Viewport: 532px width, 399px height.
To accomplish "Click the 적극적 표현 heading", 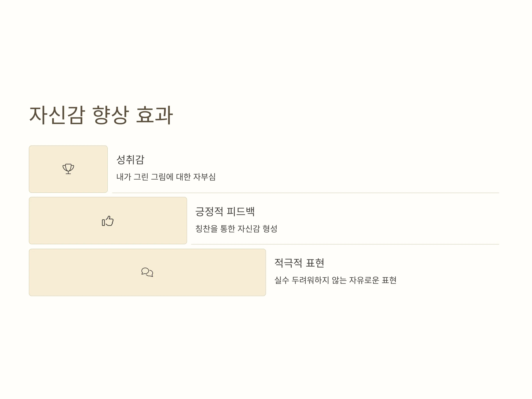I will point(299,263).
